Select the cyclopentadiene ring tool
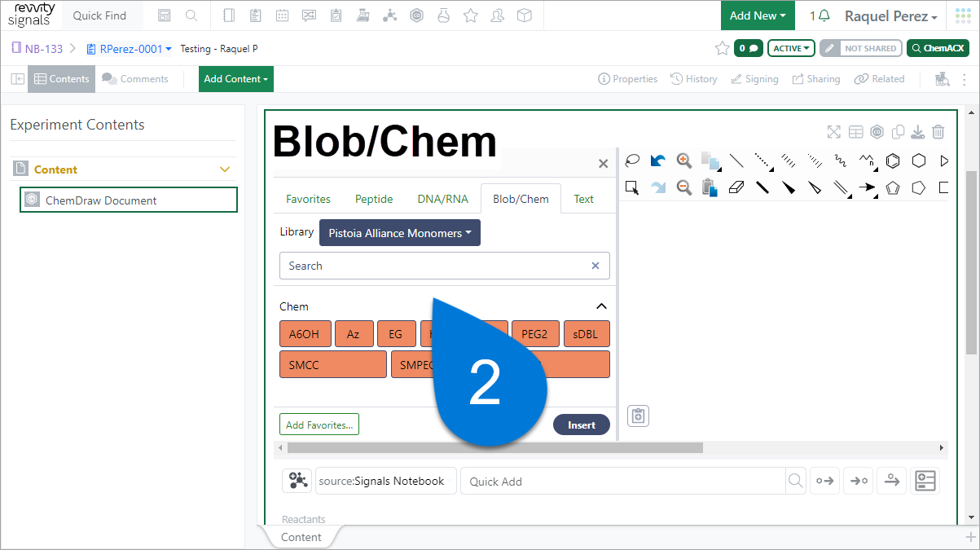The image size is (980, 550). (x=893, y=187)
